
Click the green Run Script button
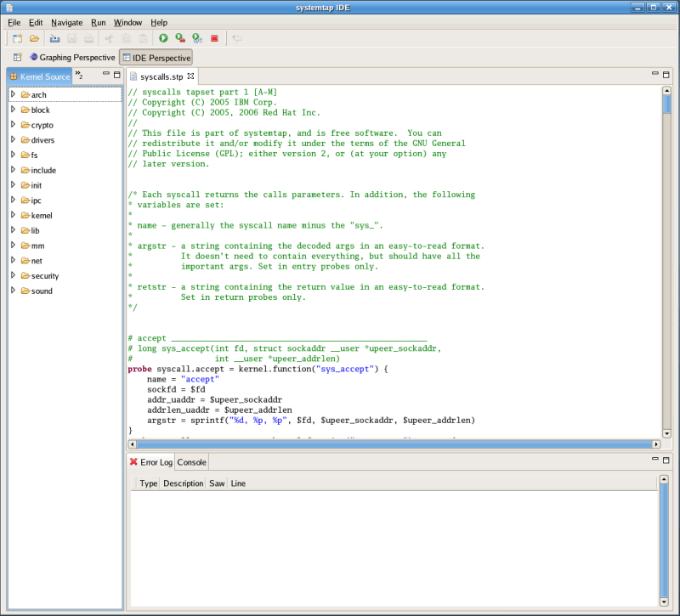point(163,38)
